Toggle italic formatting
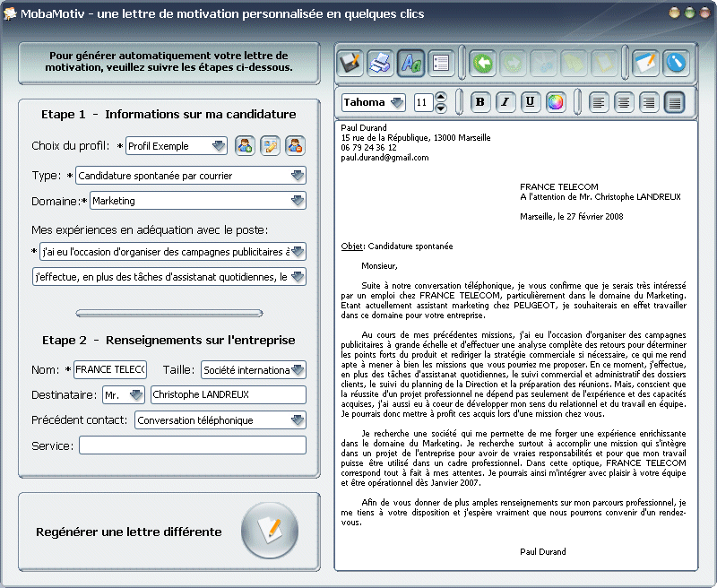The image size is (717, 588). 505,102
